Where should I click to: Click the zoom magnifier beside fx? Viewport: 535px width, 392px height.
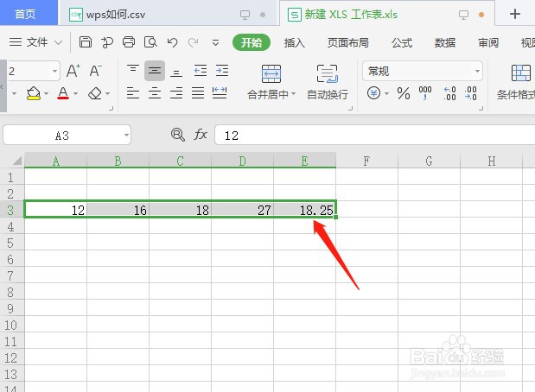(178, 135)
